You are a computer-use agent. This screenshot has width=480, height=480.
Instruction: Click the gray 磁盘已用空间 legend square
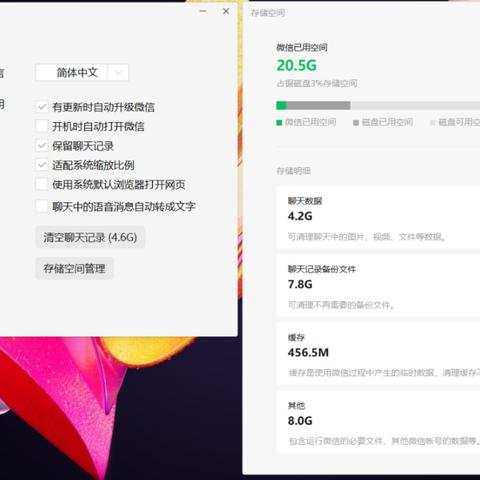[356, 123]
